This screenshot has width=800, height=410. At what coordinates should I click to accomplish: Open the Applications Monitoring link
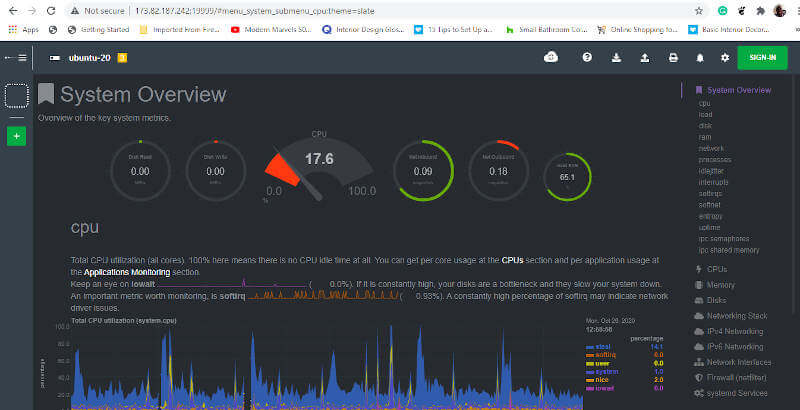[x=127, y=271]
